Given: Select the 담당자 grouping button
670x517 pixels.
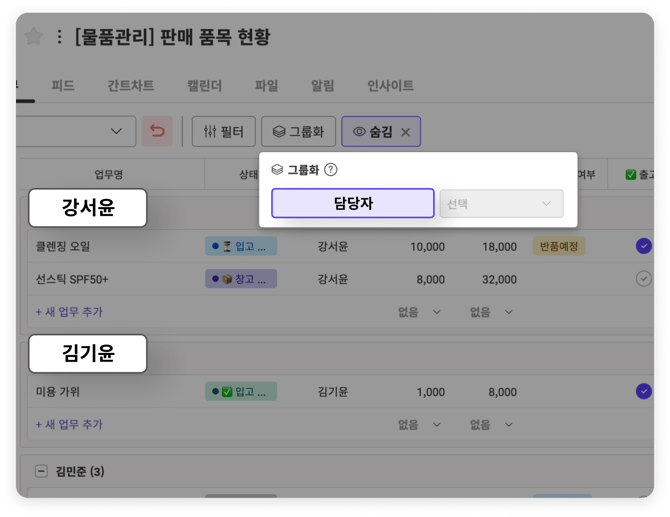Looking at the screenshot, I should pyautogui.click(x=352, y=204).
